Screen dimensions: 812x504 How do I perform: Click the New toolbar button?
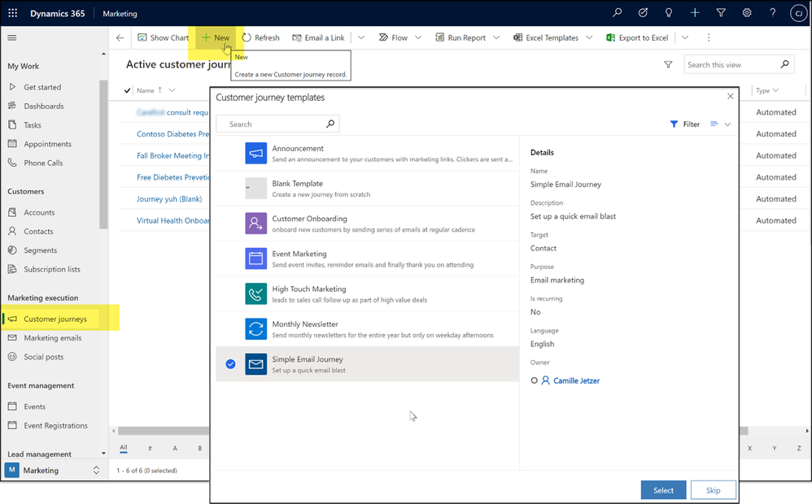coord(216,37)
